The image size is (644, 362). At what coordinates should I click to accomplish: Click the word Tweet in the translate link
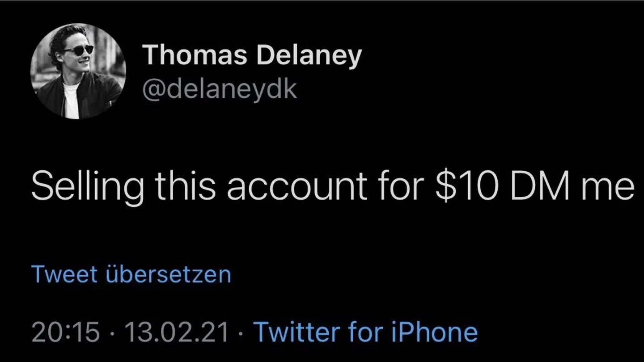coord(64,274)
